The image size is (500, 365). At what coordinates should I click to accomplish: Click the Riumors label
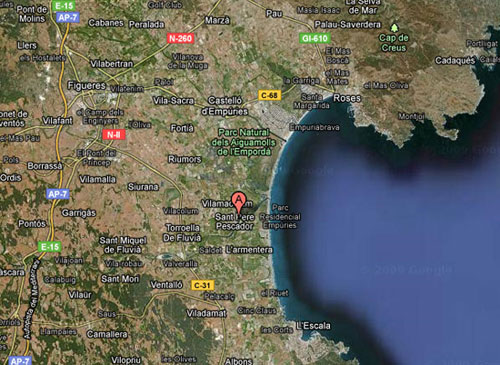pyautogui.click(x=184, y=159)
